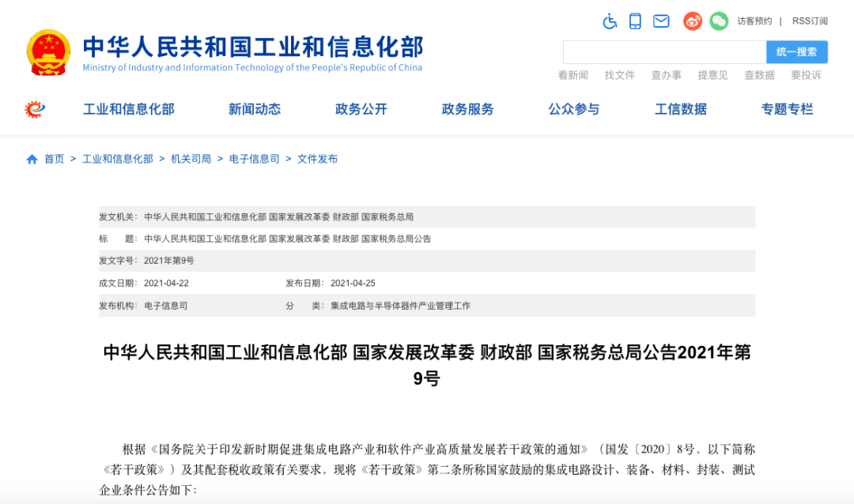Open 政务公开 nav menu
The height and width of the screenshot is (504, 854).
point(361,109)
